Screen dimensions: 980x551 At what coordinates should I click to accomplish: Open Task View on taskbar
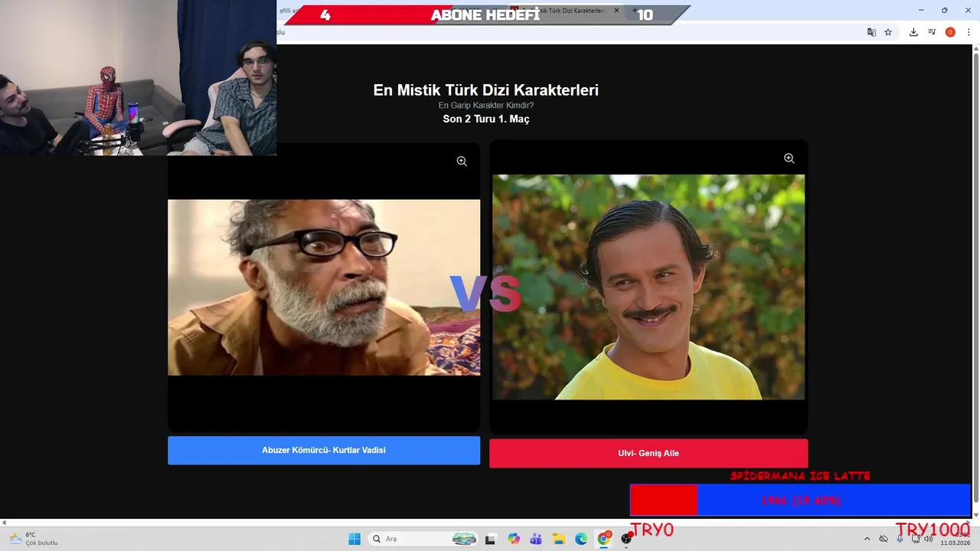[491, 539]
